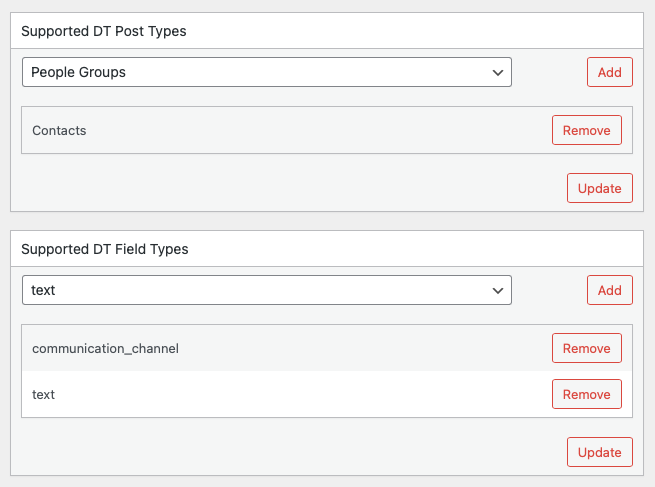655x487 pixels.
Task: Select the communication_channel row text
Action: click(105, 349)
